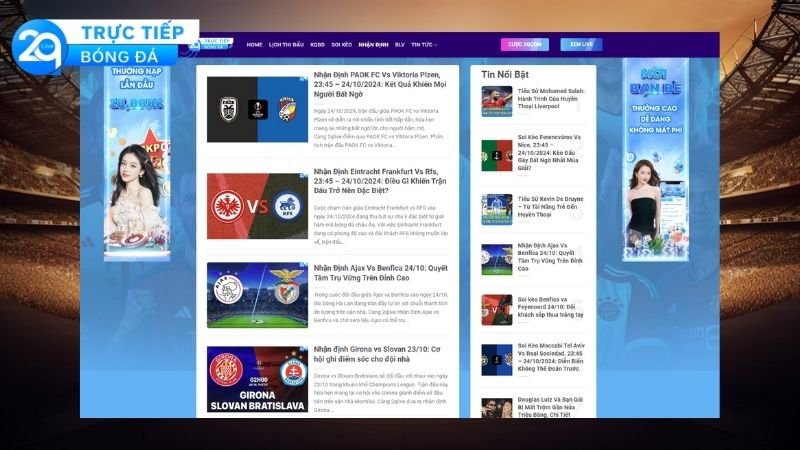This screenshot has width=800, height=450.
Task: Click the PAOK article excerpt text
Action: [x=379, y=128]
